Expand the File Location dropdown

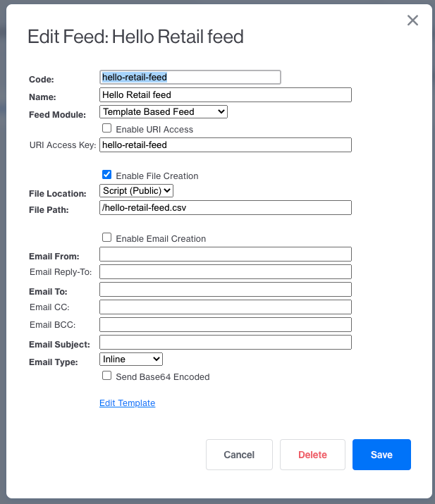click(137, 190)
